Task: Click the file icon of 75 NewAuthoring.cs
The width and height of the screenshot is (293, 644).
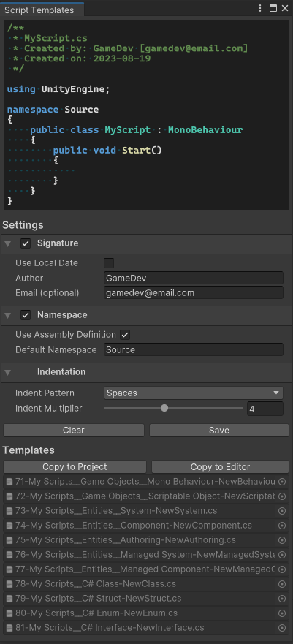Action: point(9,540)
